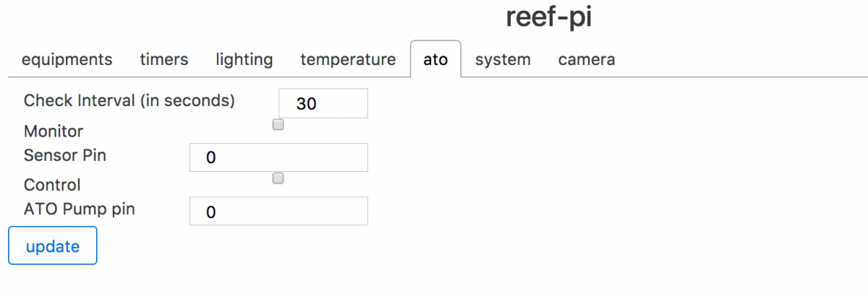This screenshot has width=868, height=299.
Task: Focus the Check Interval input field
Action: [x=323, y=103]
